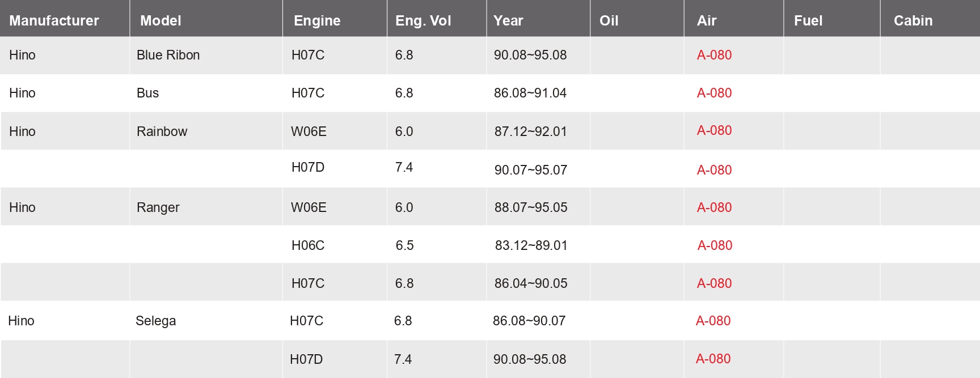Click A-080 link for Rainbow W06E engine
Screen dimensions: 980x378
[714, 130]
